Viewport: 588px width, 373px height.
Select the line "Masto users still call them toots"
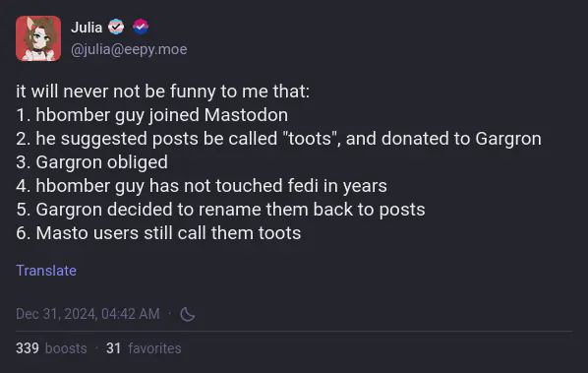(x=158, y=233)
